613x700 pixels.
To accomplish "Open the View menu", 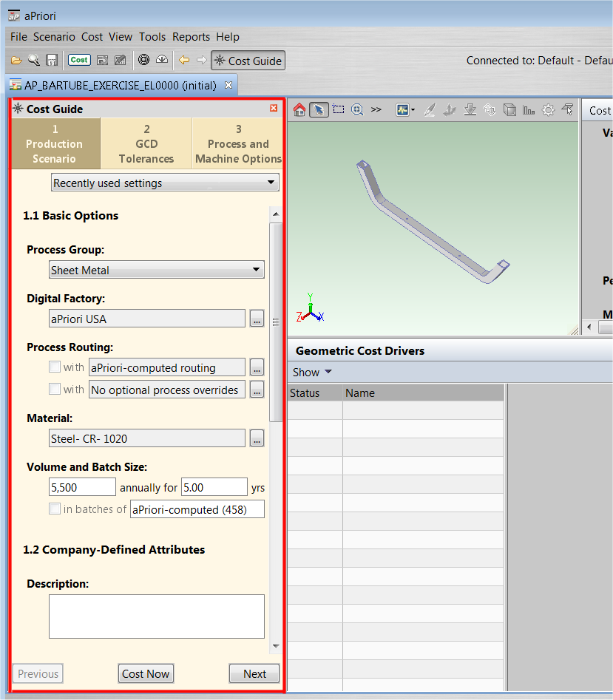I will tap(121, 37).
